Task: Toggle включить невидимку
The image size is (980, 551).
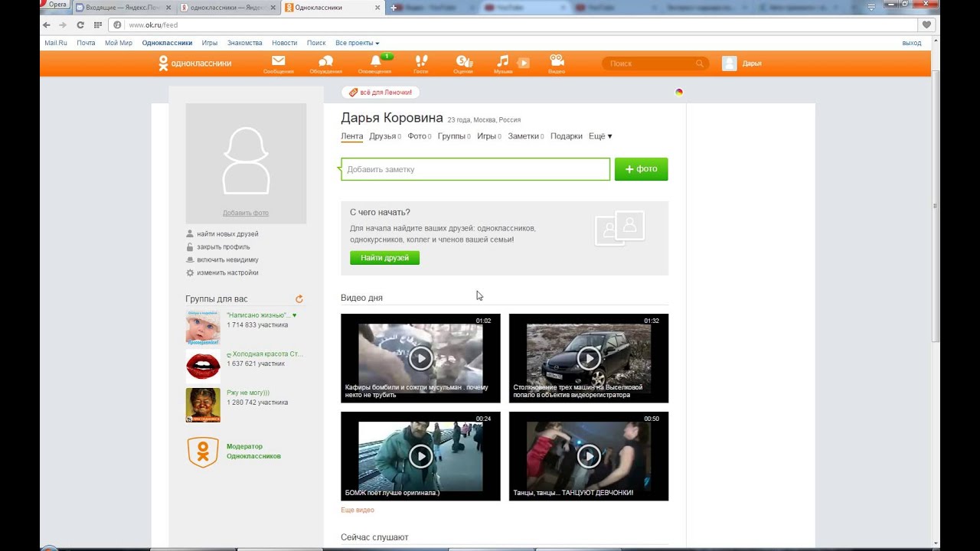Action: pos(227,260)
